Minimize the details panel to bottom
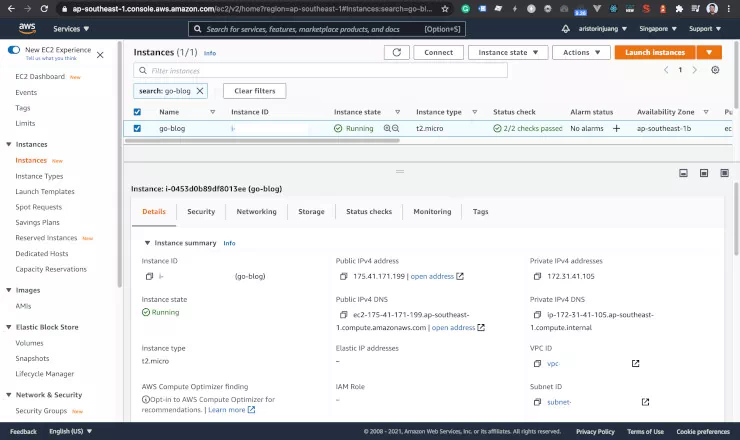 683,173
